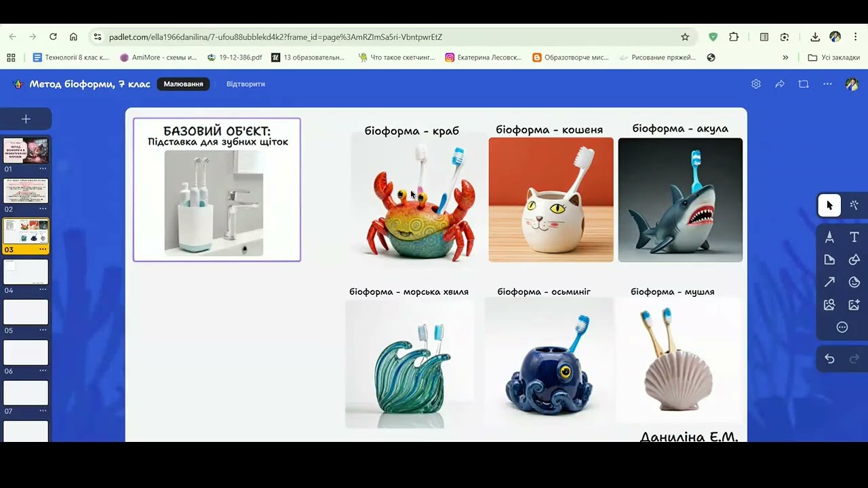Image resolution: width=868 pixels, height=488 pixels.
Task: Select page 05 thumbnail
Action: [26, 312]
